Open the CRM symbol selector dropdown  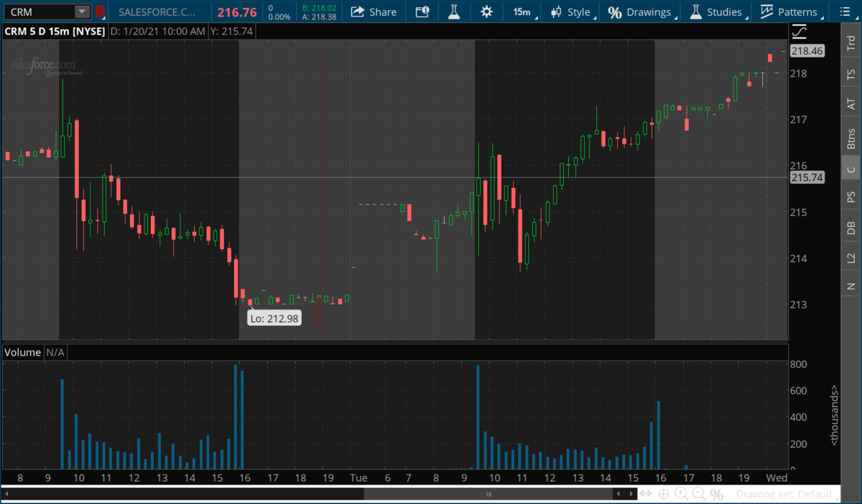coord(83,11)
